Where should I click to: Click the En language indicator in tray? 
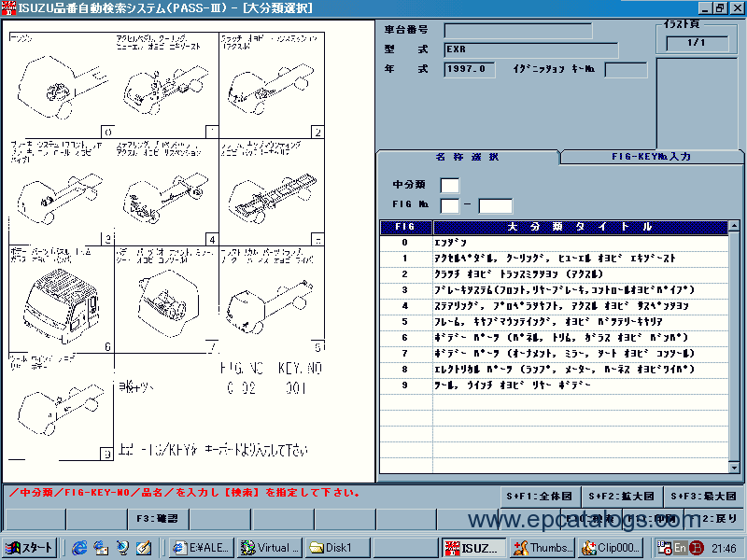coord(680,548)
